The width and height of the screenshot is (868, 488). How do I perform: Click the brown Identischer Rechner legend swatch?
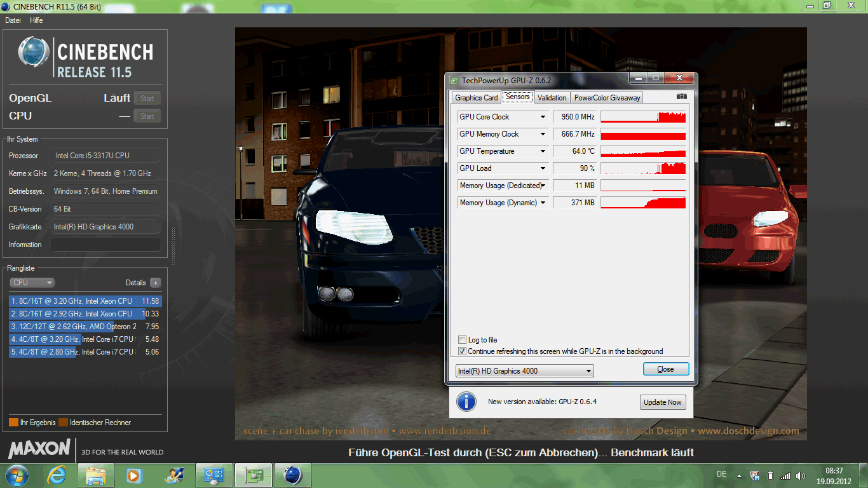[x=63, y=423]
